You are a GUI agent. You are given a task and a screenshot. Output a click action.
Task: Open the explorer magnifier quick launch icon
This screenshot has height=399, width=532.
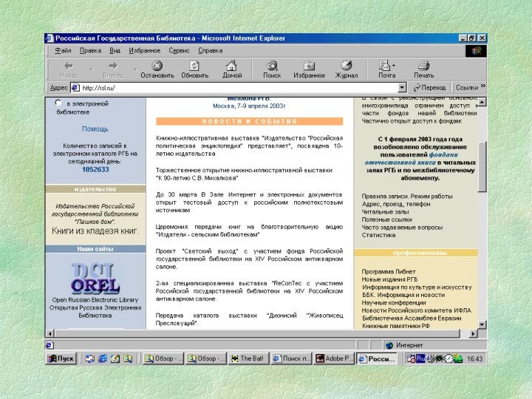tap(128, 358)
